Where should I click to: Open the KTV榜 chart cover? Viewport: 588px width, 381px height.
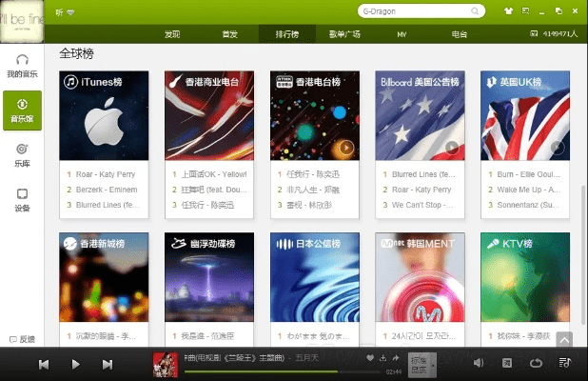(x=525, y=277)
